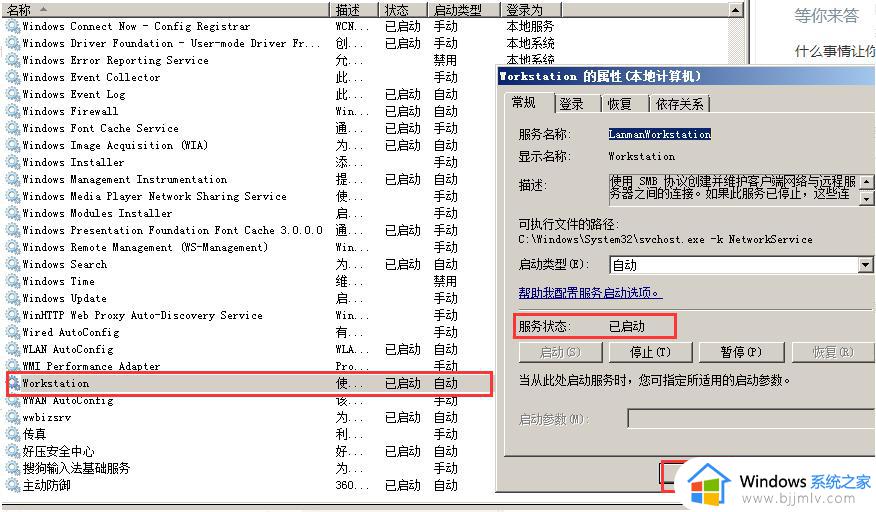Switch to the 常规 tab

coord(523,103)
